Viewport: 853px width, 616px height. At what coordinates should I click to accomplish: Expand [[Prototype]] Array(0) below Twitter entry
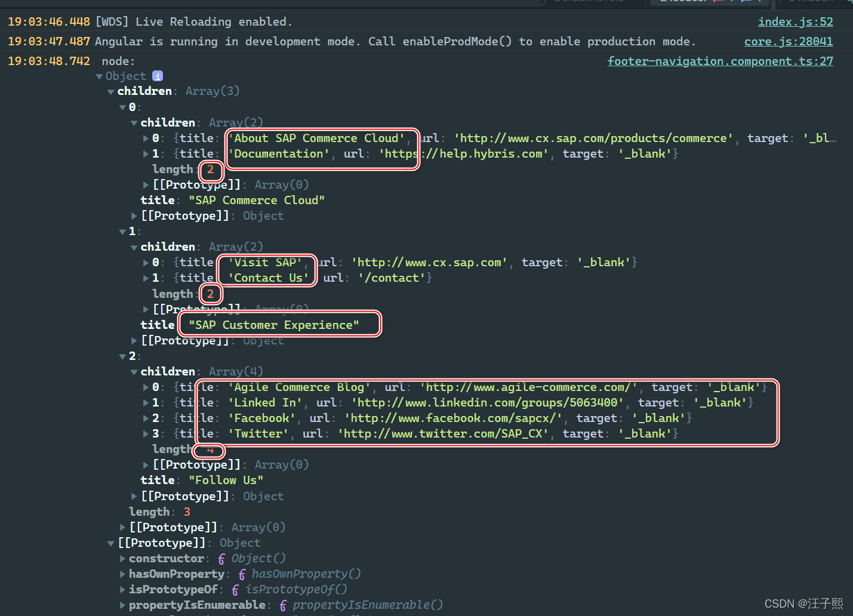tap(146, 464)
